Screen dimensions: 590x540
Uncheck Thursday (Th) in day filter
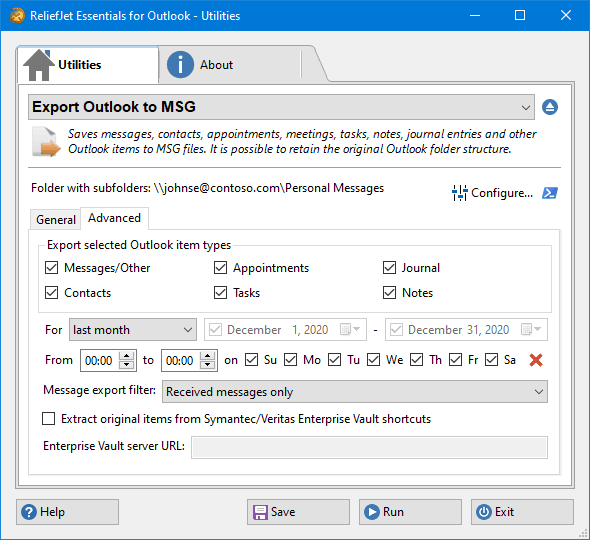coord(417,360)
